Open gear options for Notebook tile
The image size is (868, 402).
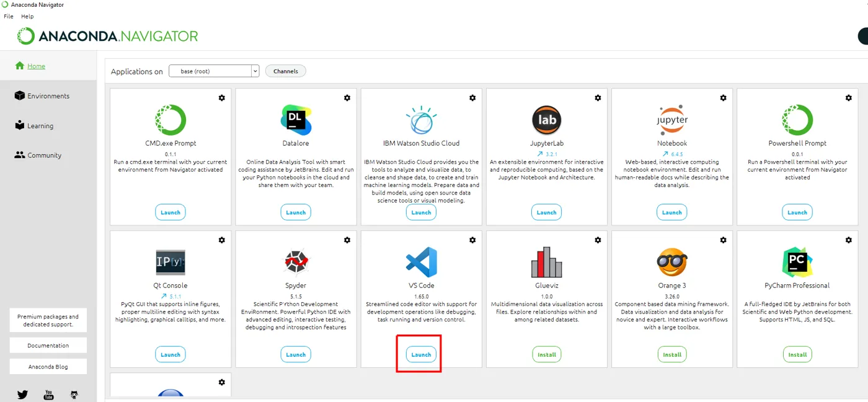pyautogui.click(x=723, y=98)
